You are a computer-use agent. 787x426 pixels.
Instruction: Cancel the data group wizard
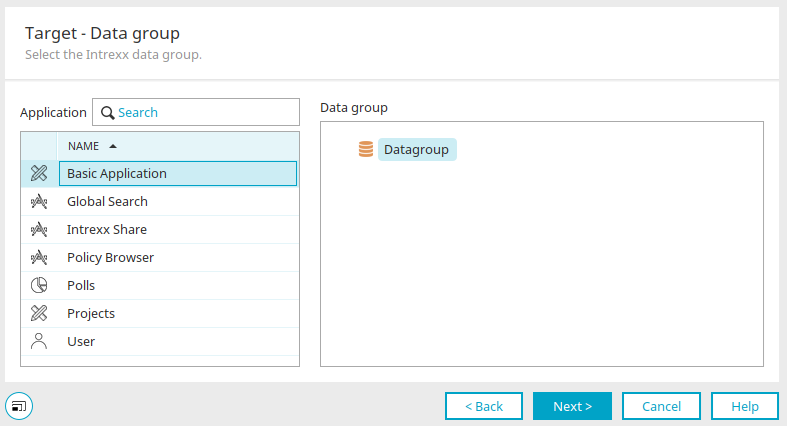click(661, 406)
